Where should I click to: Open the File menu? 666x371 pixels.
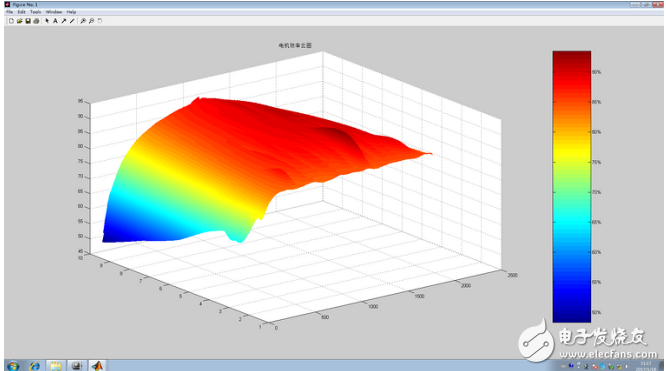(x=9, y=12)
